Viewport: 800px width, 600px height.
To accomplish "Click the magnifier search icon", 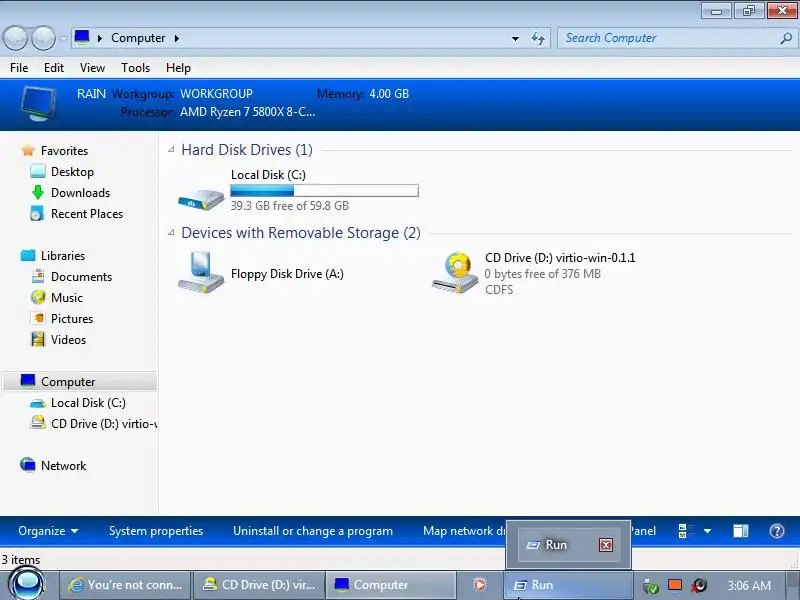I will coord(786,38).
